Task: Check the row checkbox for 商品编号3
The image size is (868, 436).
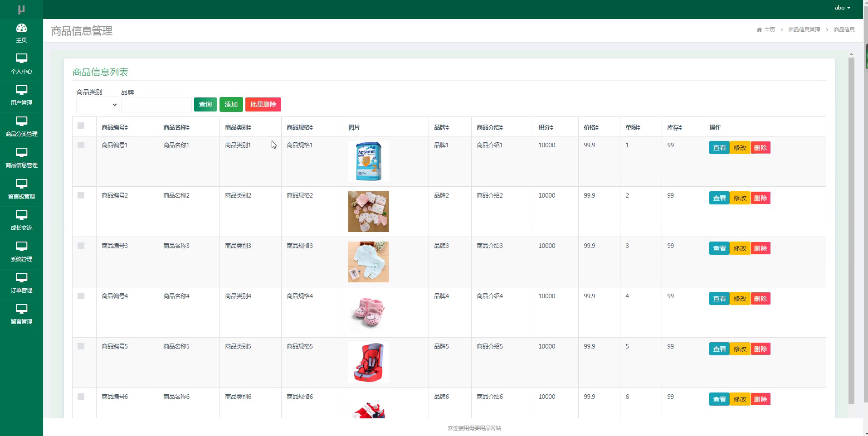Action: tap(81, 246)
